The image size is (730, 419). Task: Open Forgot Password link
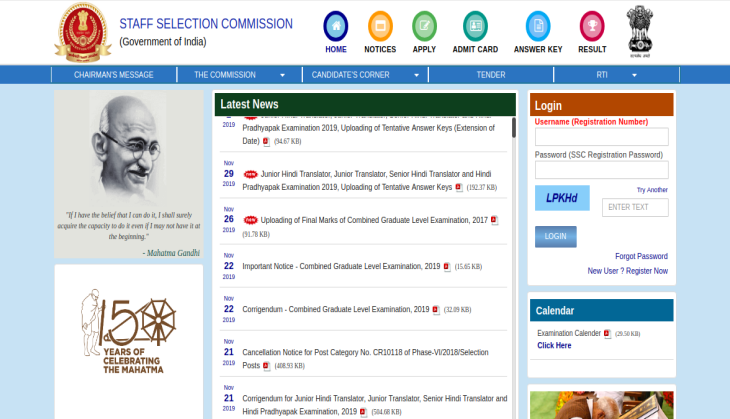[641, 257]
